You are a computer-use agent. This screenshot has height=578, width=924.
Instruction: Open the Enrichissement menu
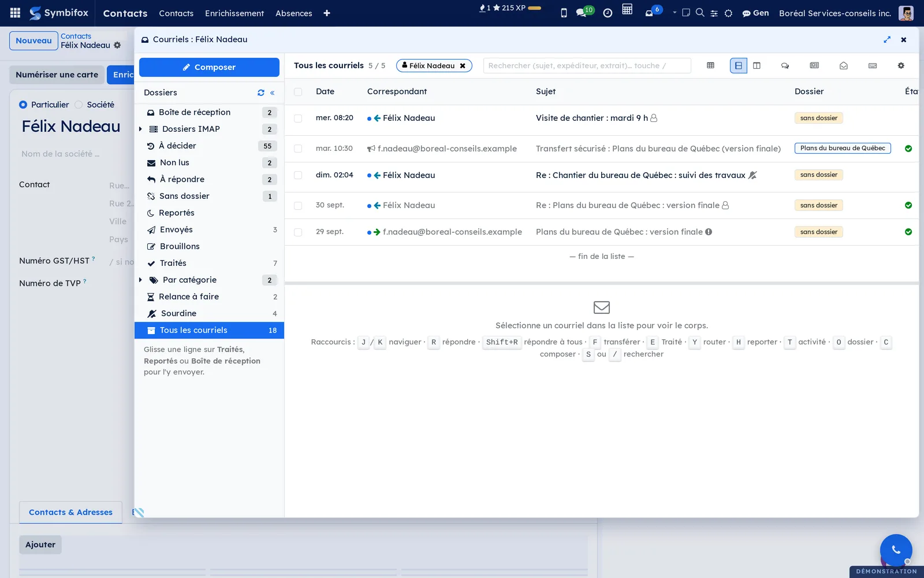pos(234,13)
